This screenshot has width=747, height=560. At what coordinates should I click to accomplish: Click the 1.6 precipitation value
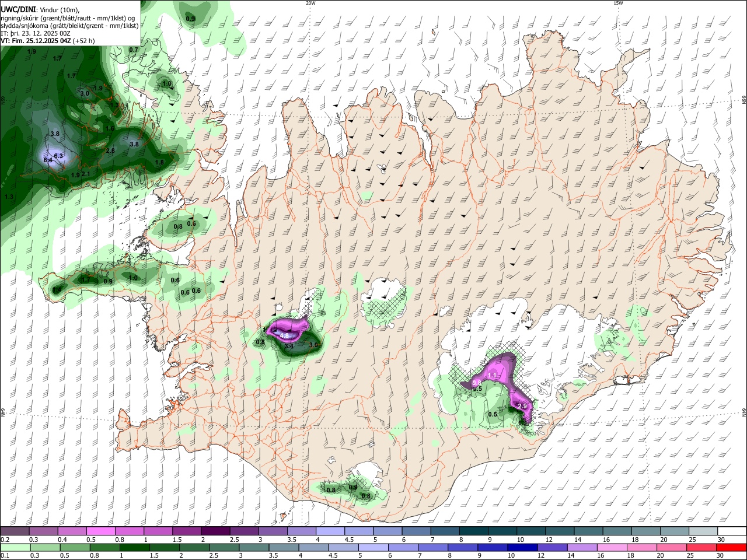(109, 128)
